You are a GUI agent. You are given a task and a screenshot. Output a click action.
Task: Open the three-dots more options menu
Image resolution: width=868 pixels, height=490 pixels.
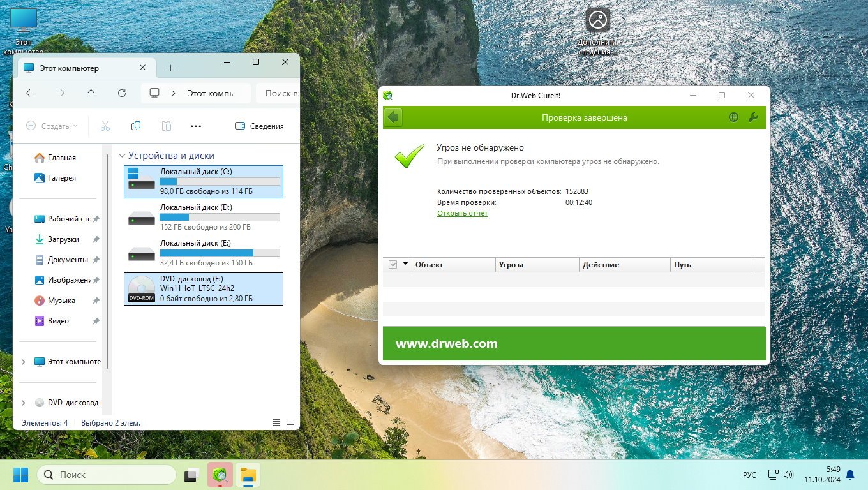tap(196, 126)
